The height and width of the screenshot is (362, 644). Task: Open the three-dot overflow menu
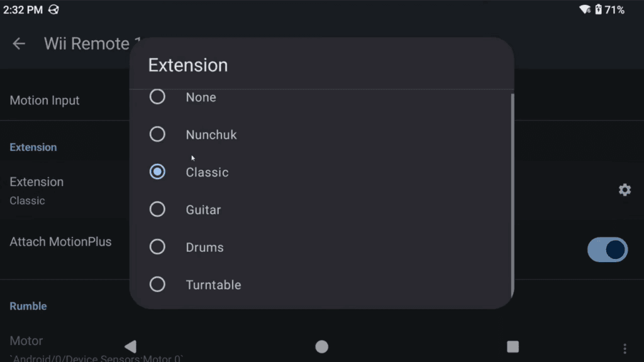click(625, 348)
